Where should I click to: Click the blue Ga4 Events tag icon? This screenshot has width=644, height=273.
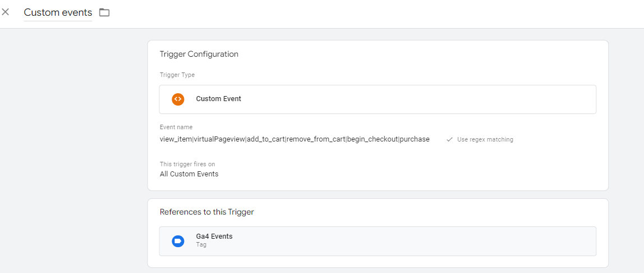178,241
